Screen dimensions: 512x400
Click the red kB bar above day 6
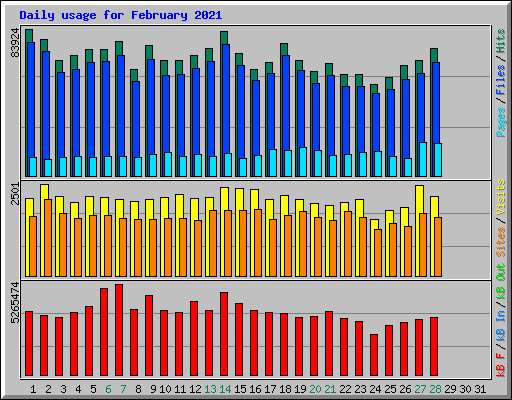click(x=104, y=332)
